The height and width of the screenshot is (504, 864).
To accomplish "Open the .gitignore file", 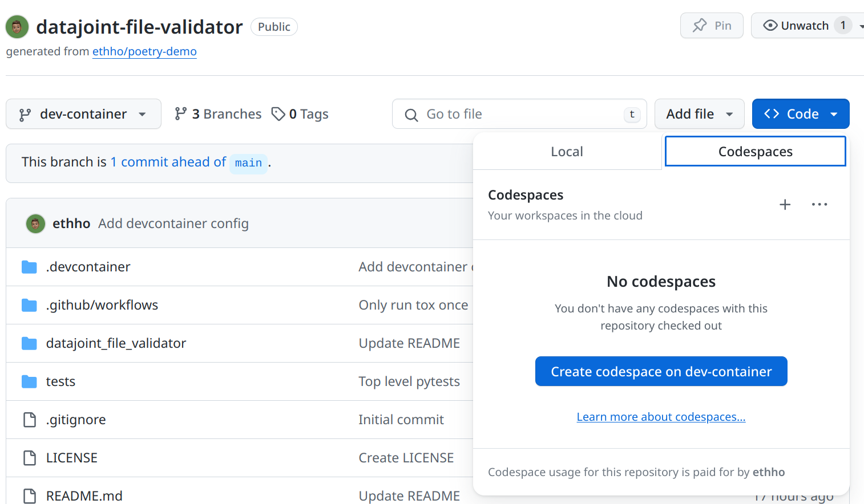I will pos(76,420).
